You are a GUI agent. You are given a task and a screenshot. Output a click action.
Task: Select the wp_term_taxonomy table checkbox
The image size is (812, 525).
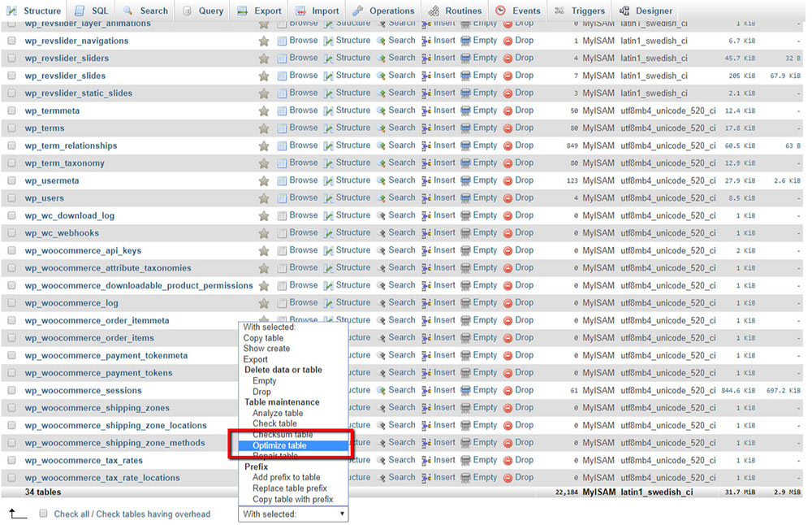click(x=11, y=163)
